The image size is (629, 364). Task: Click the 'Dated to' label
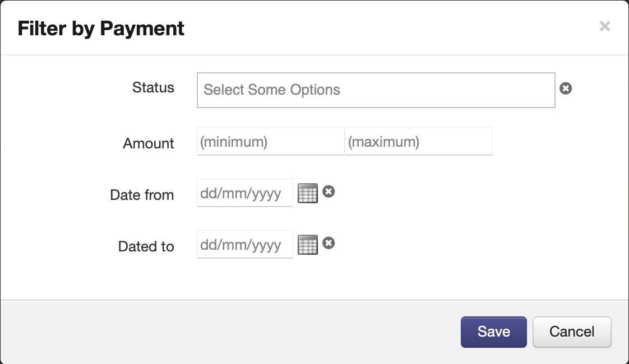(x=146, y=246)
